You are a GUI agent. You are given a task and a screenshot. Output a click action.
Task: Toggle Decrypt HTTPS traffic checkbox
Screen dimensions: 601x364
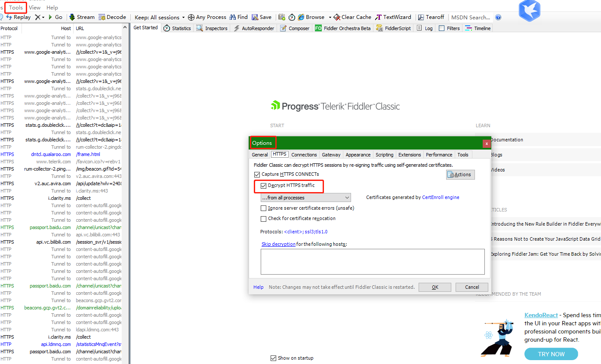264,186
